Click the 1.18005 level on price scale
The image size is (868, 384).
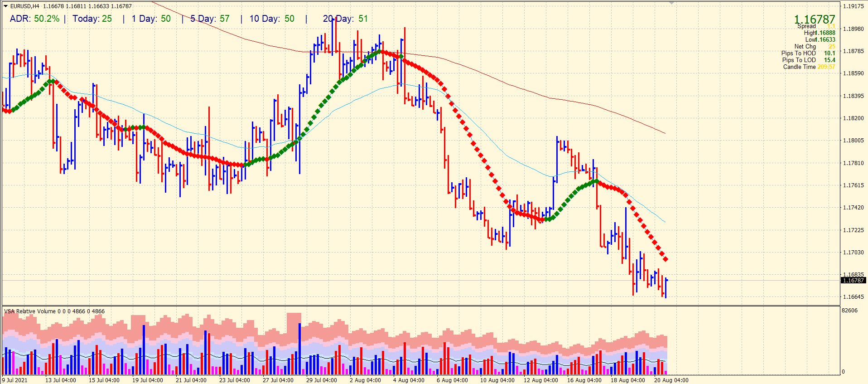(x=853, y=141)
